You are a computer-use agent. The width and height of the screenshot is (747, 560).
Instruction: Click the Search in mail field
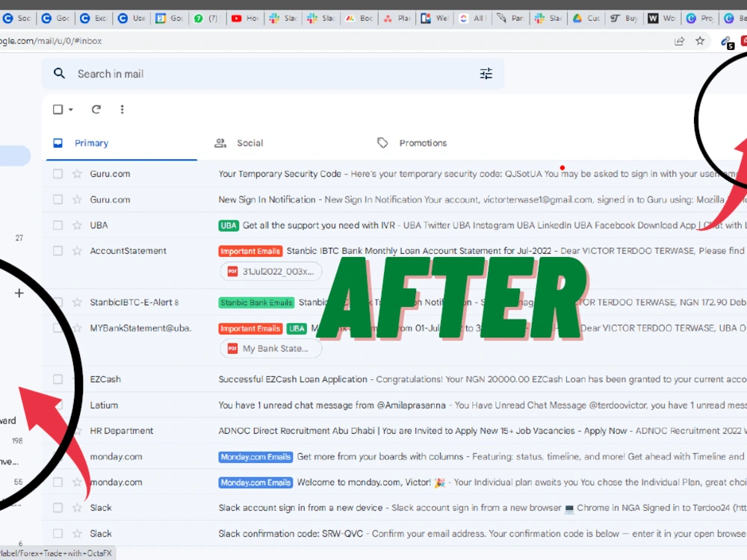click(x=273, y=74)
